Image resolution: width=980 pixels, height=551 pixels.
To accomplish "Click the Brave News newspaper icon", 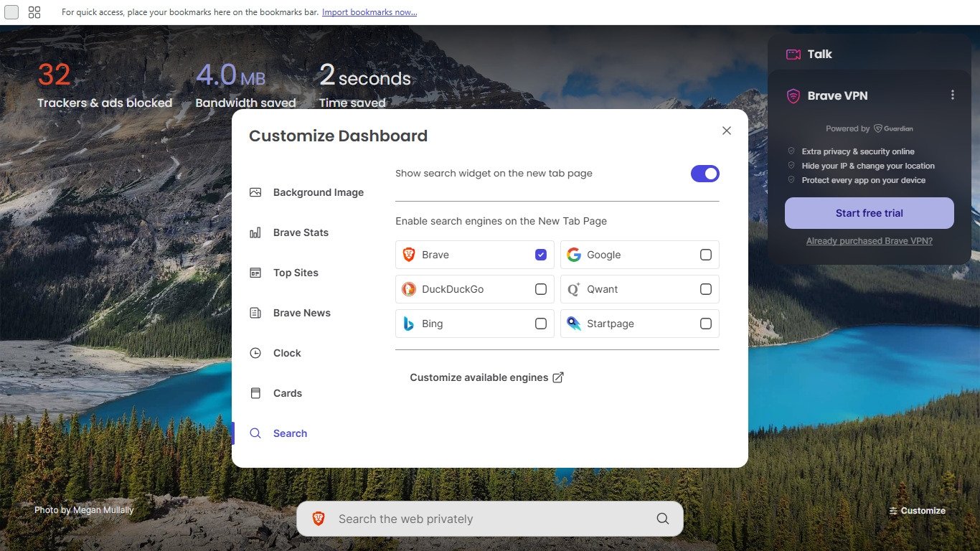I will pos(255,313).
